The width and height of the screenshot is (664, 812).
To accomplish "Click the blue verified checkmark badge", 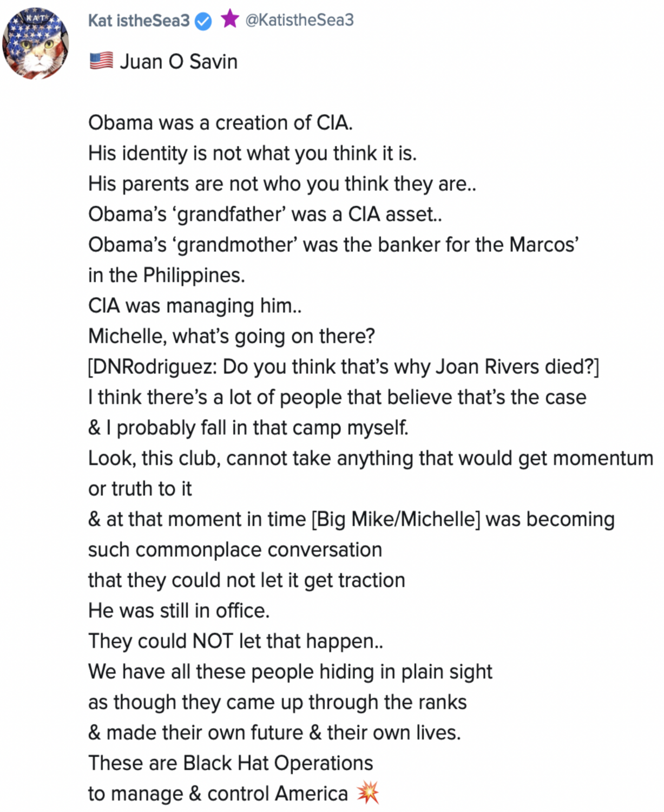I will [203, 21].
